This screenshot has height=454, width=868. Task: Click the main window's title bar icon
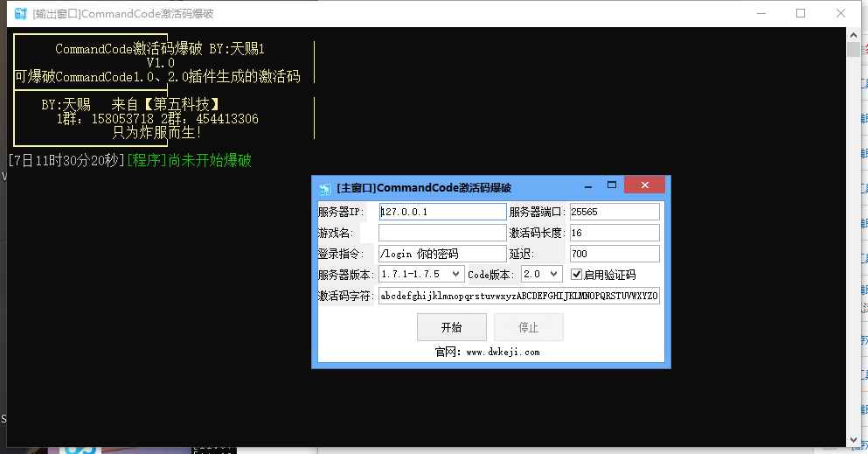point(324,188)
